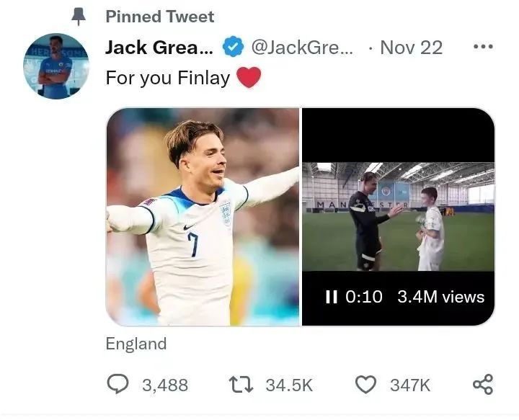Open the England number 7 photo
This screenshot has width=519, height=420.
pyautogui.click(x=203, y=217)
